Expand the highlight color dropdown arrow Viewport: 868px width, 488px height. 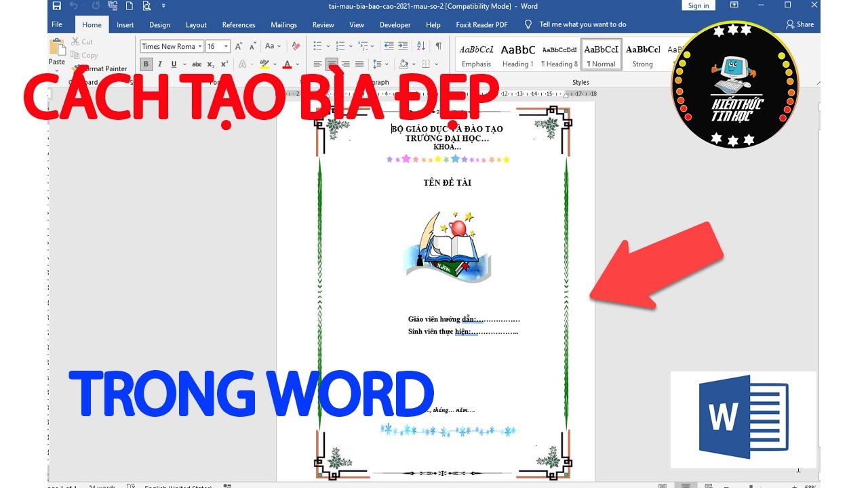(x=275, y=64)
